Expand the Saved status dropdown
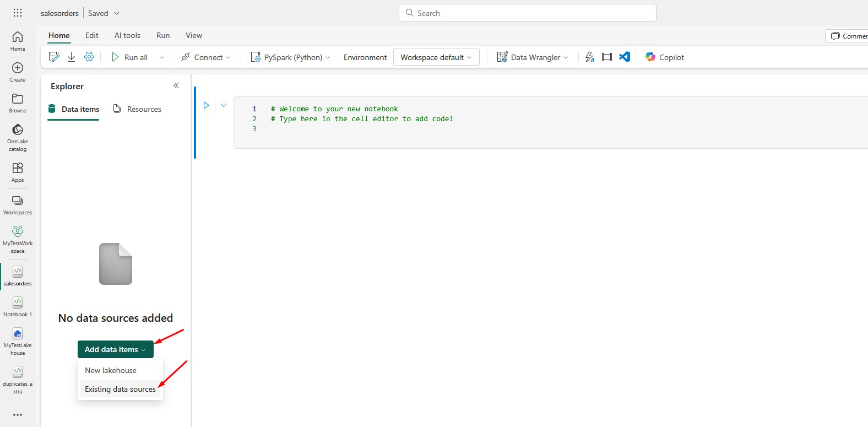The height and width of the screenshot is (427, 868). point(117,13)
